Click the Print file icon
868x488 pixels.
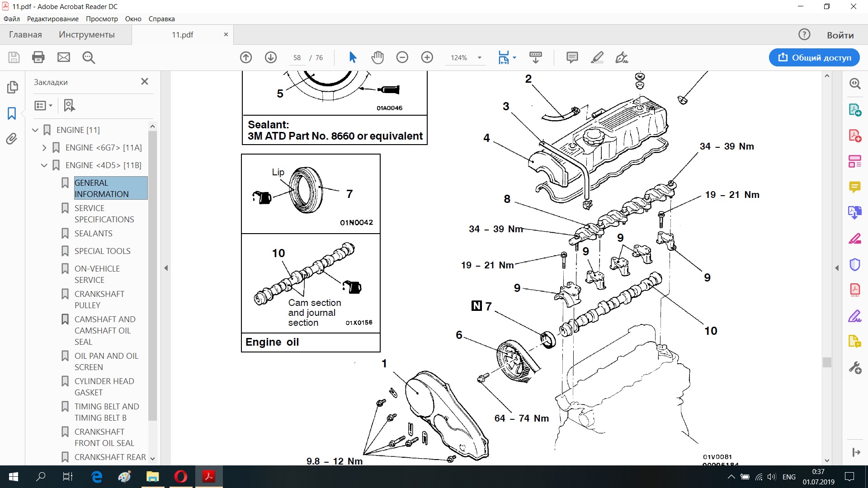click(x=38, y=57)
